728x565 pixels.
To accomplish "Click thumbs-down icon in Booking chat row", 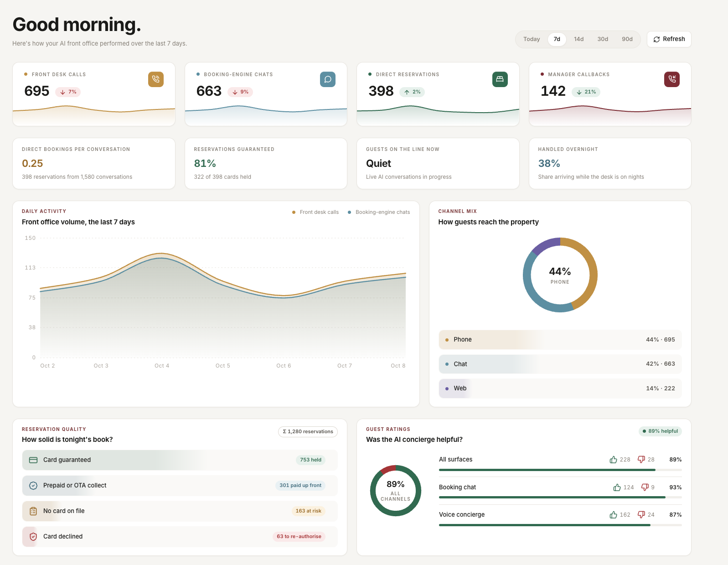I will pyautogui.click(x=645, y=487).
